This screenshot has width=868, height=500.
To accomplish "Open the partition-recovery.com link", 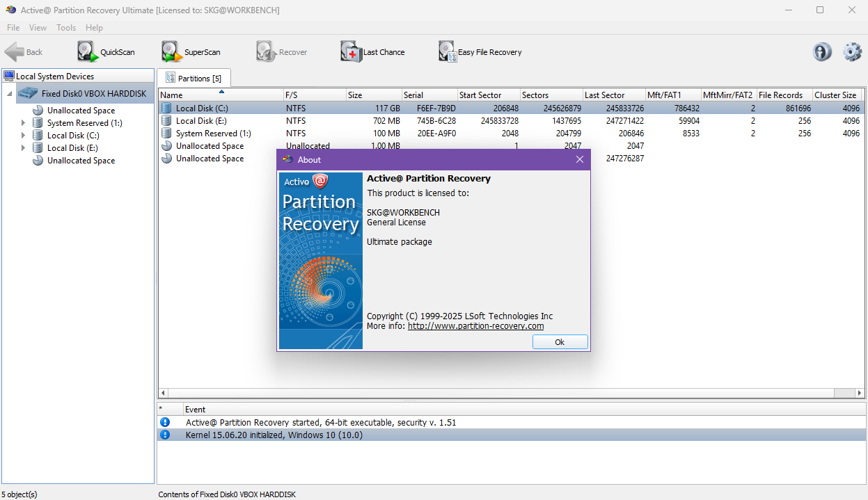I will pos(475,325).
